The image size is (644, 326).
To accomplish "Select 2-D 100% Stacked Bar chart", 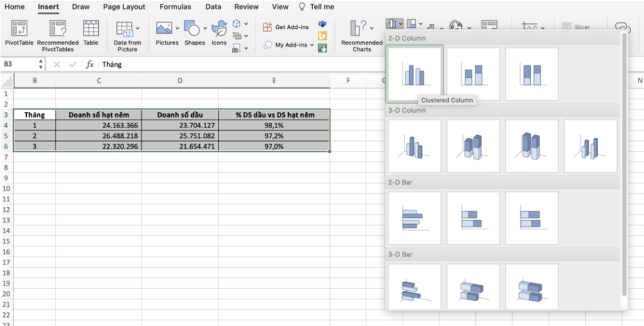I will 532,218.
